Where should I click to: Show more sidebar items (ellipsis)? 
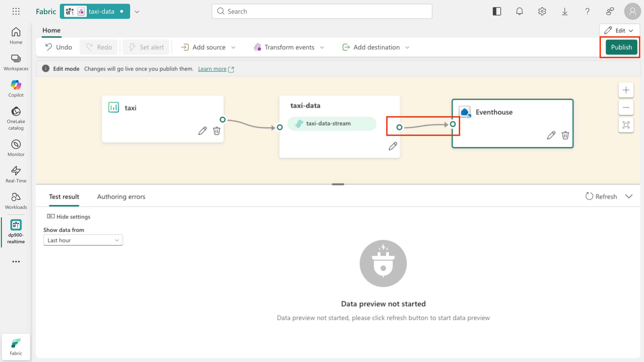click(16, 262)
